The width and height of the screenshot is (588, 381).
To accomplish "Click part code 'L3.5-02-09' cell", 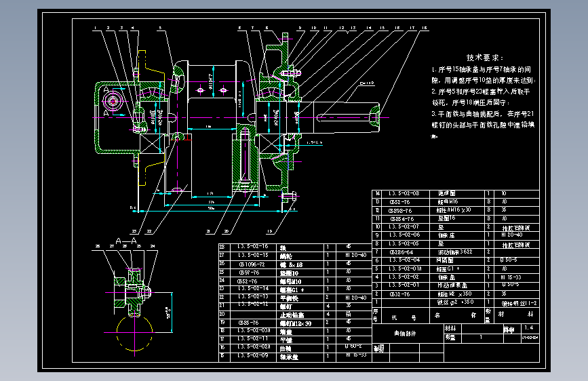I will [x=253, y=355].
